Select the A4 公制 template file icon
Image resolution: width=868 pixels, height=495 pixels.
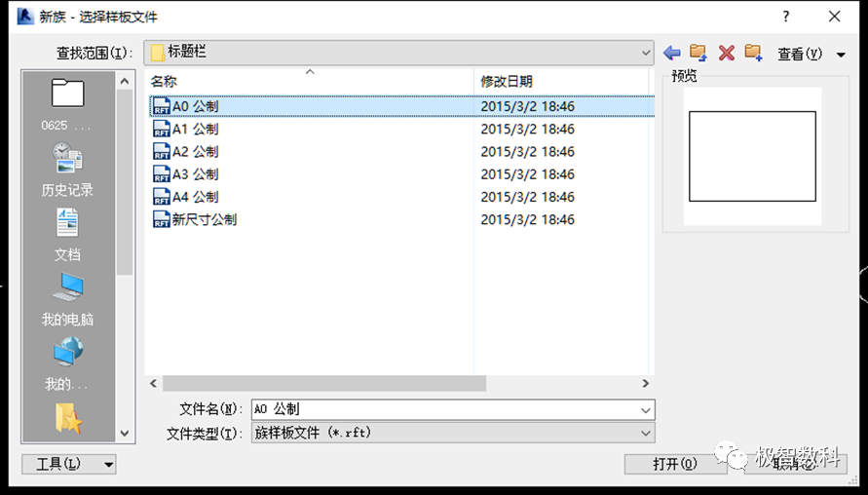[x=161, y=197]
